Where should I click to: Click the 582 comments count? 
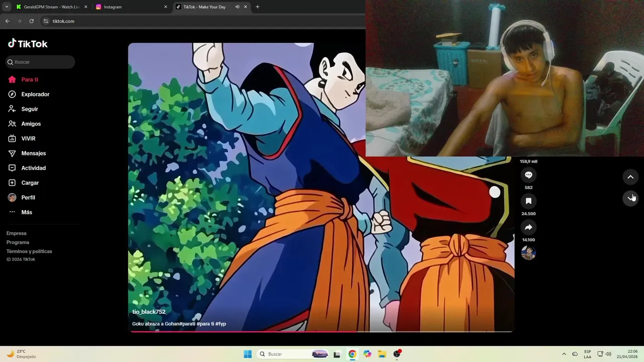(528, 188)
